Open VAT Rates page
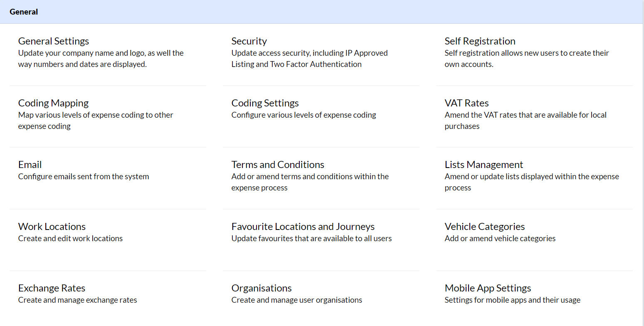Image resolution: width=644 pixels, height=326 pixels. pyautogui.click(x=466, y=103)
